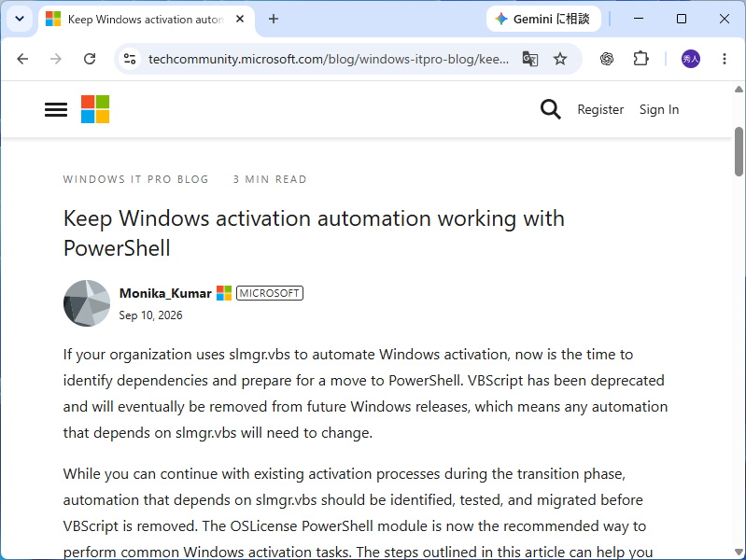Click the 3 MIN READ label
The height and width of the screenshot is (560, 746).
[270, 179]
